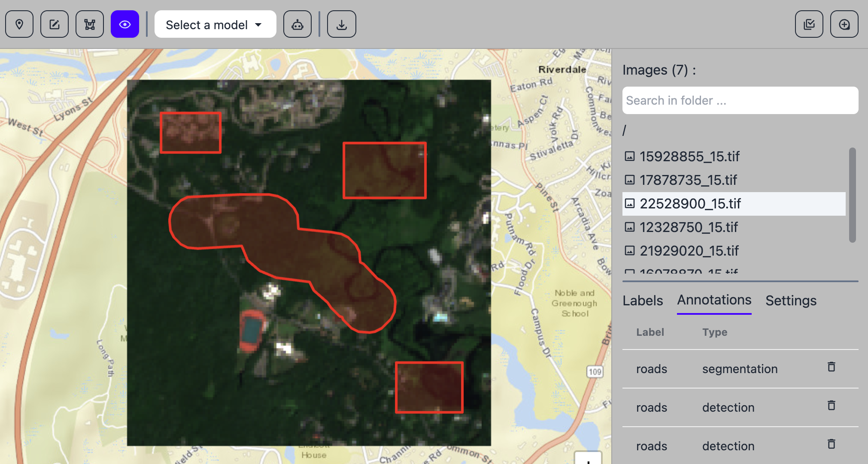Select the detection box at bottom of image
868x464 pixels.
[x=429, y=388]
